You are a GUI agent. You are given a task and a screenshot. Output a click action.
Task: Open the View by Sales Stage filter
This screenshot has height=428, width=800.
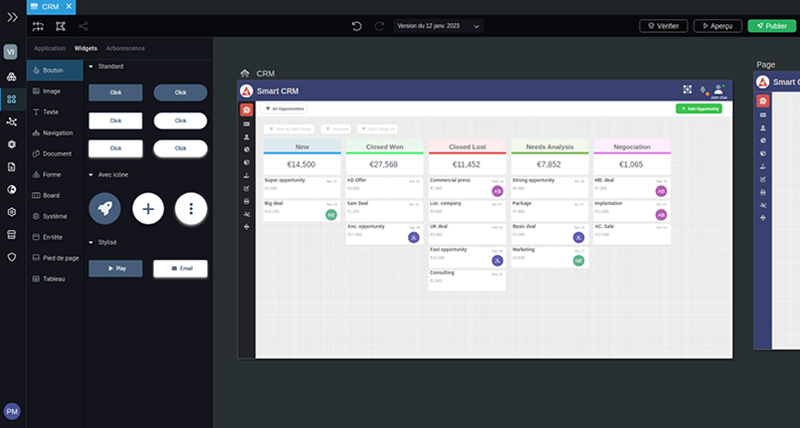click(289, 129)
